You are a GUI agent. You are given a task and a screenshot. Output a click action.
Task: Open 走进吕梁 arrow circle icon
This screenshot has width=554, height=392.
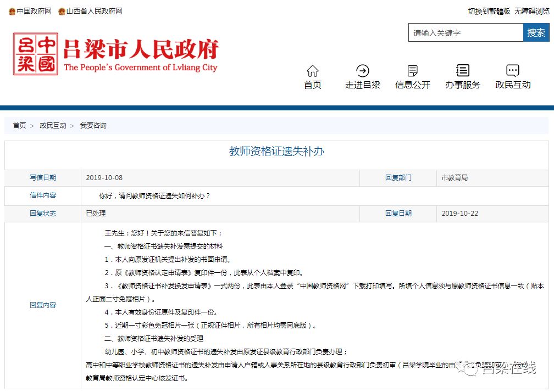363,71
